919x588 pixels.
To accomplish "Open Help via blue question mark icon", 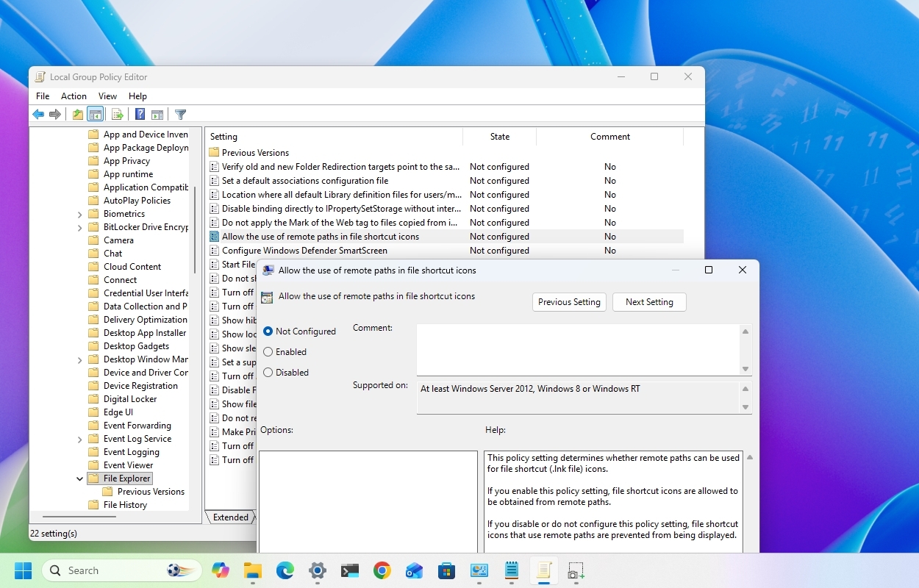I will pyautogui.click(x=140, y=115).
